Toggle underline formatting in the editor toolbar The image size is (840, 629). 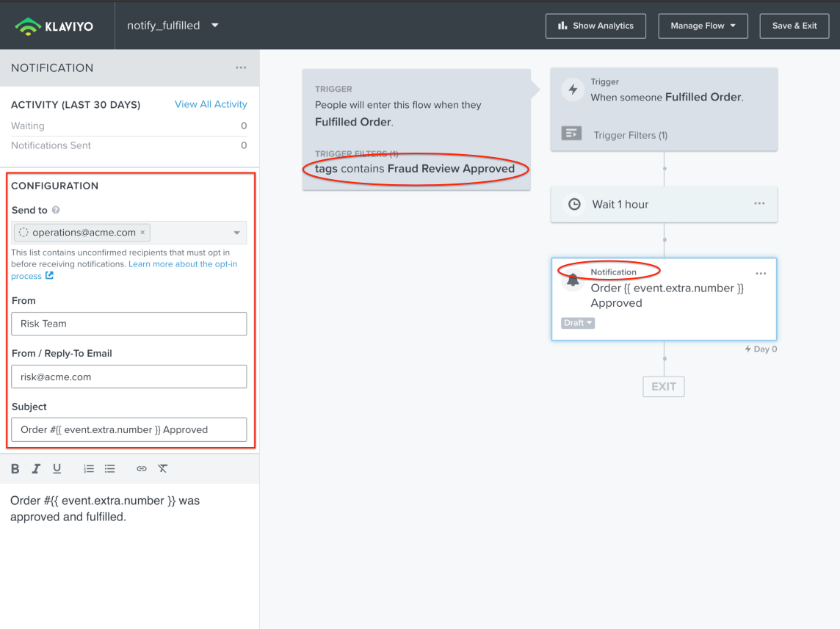click(57, 469)
